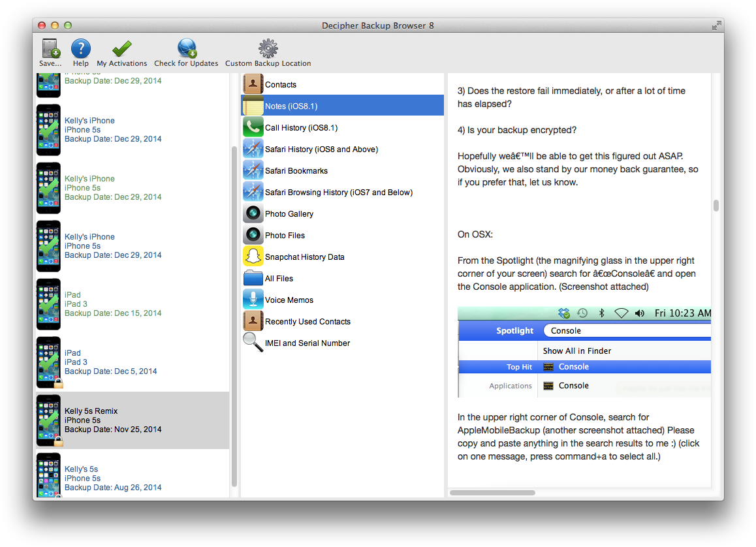756x547 pixels.
Task: Browse the Photo Gallery
Action: click(x=289, y=213)
